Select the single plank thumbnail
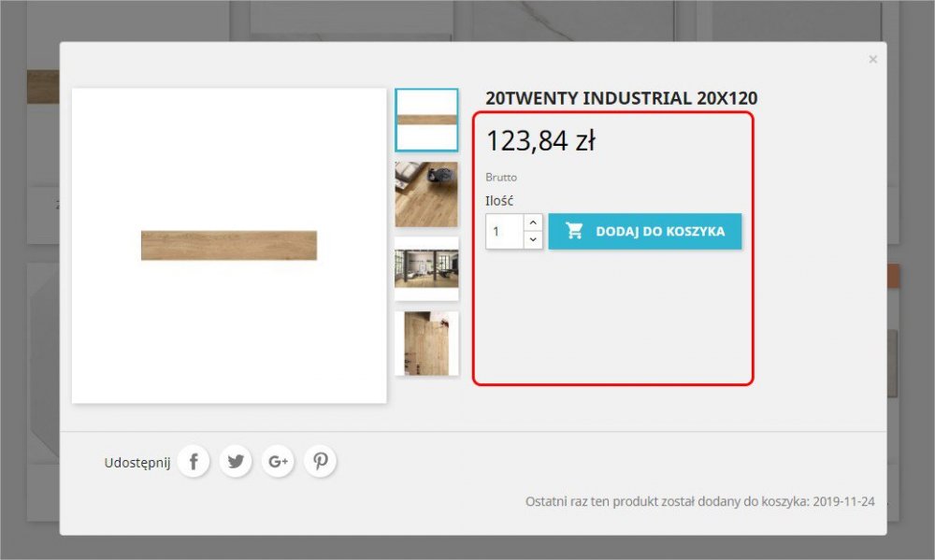Image resolution: width=935 pixels, height=560 pixels. point(426,120)
